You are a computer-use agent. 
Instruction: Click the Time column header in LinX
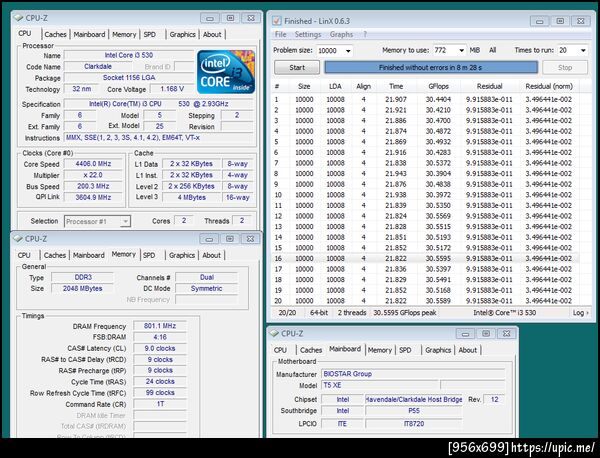396,86
